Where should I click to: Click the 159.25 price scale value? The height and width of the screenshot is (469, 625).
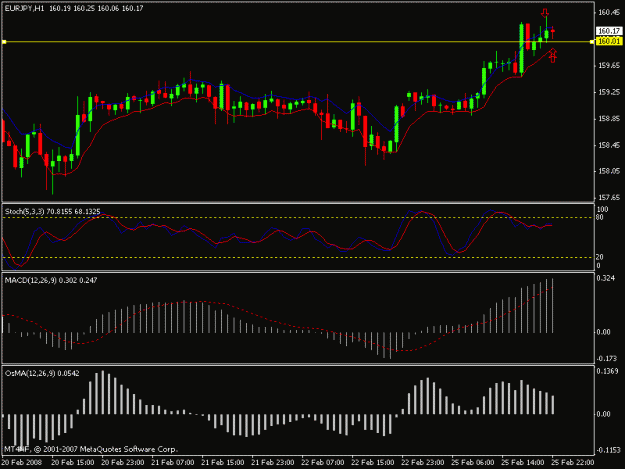609,92
